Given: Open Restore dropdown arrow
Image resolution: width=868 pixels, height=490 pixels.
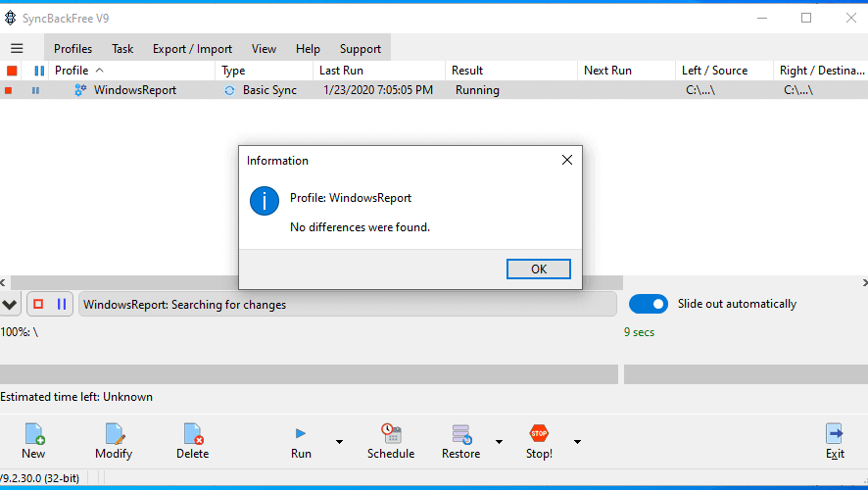Looking at the screenshot, I should click(499, 442).
